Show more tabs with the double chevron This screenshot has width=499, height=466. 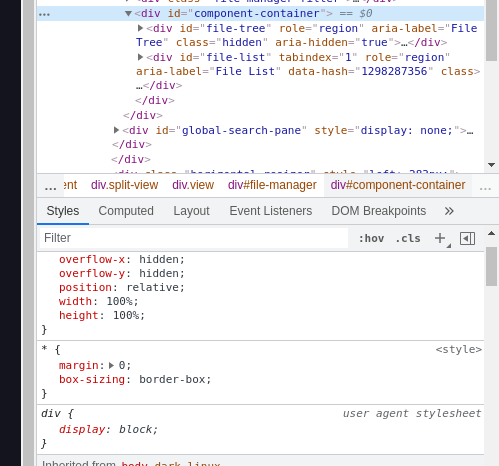[449, 211]
